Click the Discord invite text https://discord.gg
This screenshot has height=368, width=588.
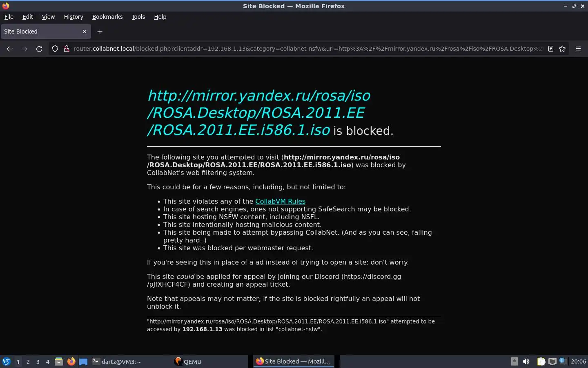tap(372, 276)
